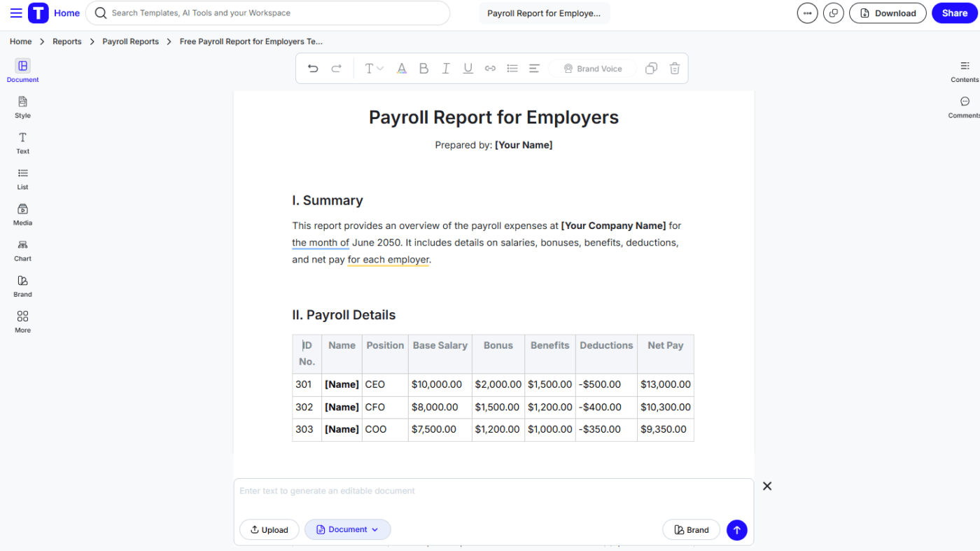Click the search bar at the top
The image size is (980, 551).
pos(268,13)
